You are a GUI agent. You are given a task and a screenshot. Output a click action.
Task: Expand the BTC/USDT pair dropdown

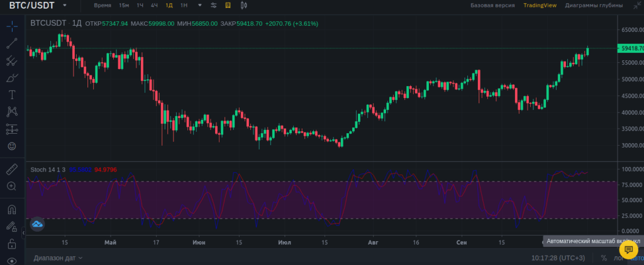click(65, 6)
